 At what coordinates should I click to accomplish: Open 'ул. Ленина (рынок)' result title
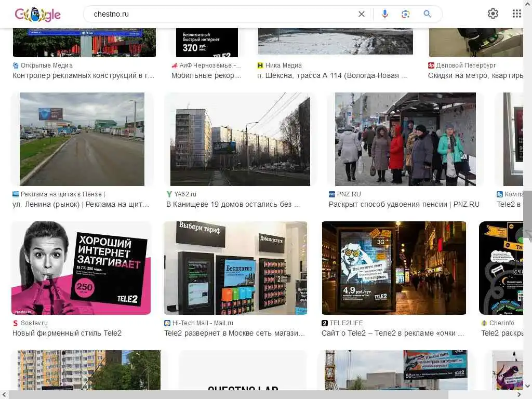click(x=81, y=204)
